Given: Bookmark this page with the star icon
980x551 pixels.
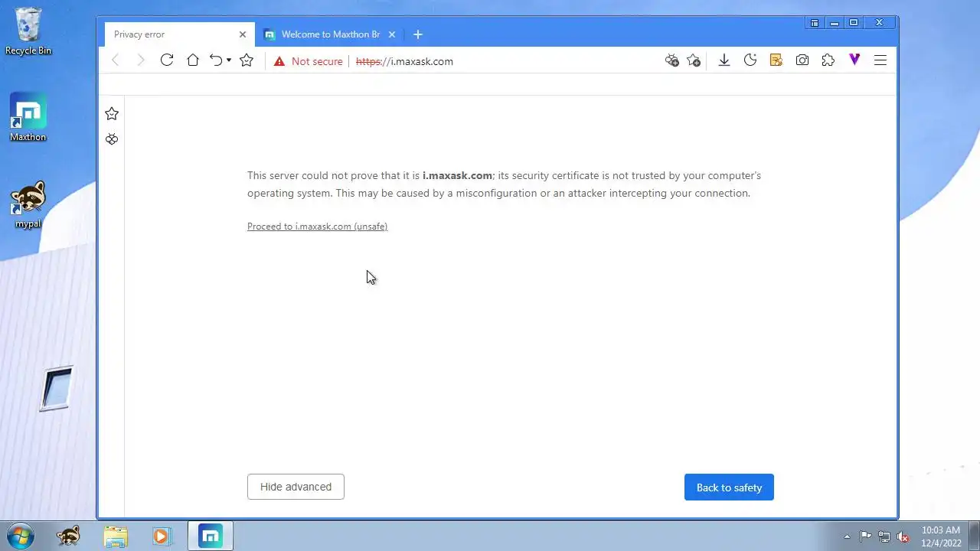Looking at the screenshot, I should (247, 60).
